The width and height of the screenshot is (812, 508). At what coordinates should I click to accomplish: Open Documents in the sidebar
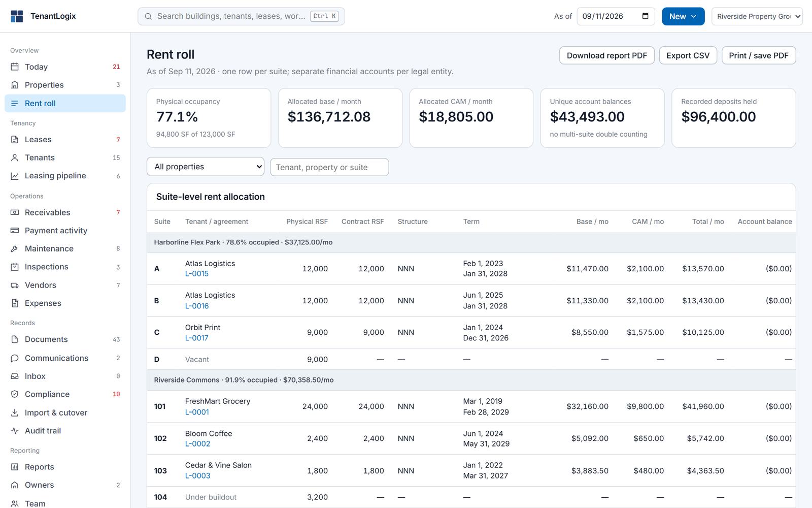tap(65, 339)
